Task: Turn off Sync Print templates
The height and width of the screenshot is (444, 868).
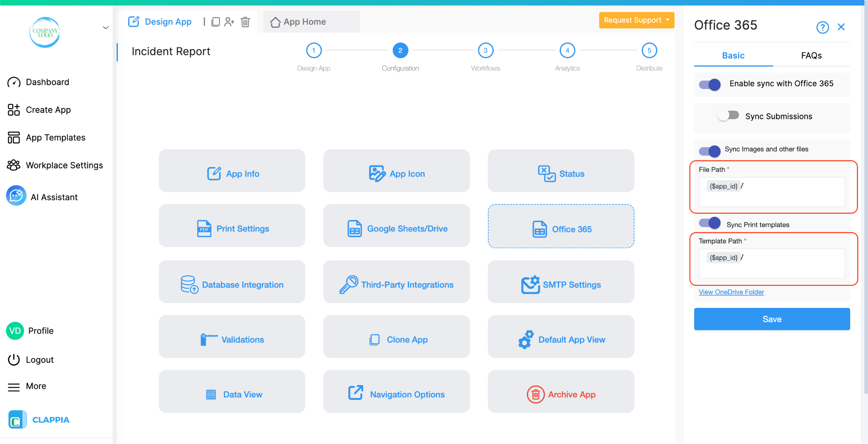Action: pyautogui.click(x=708, y=223)
